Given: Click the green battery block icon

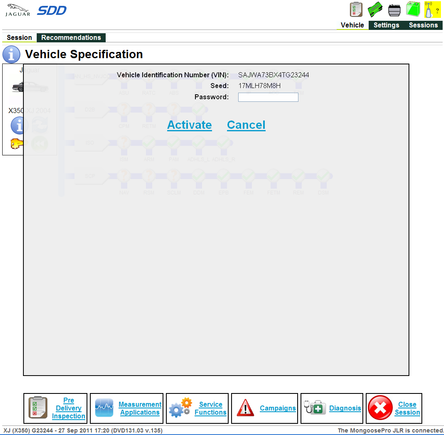Looking at the screenshot, I should (413, 9).
